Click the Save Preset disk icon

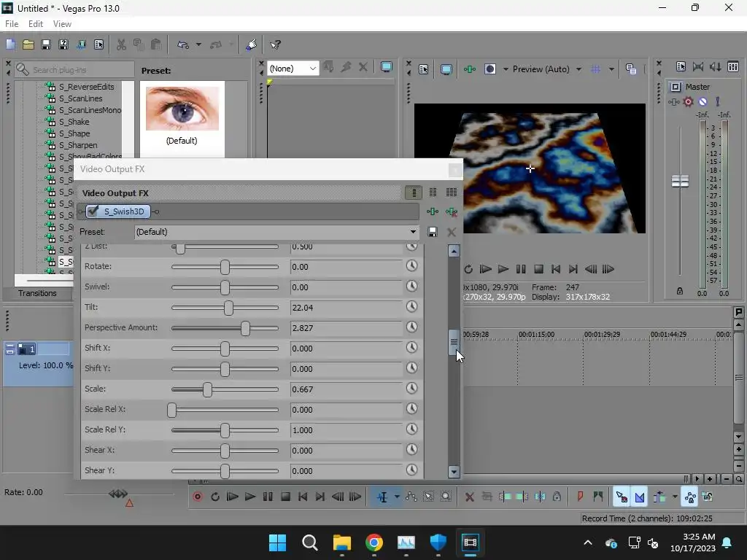pos(432,232)
